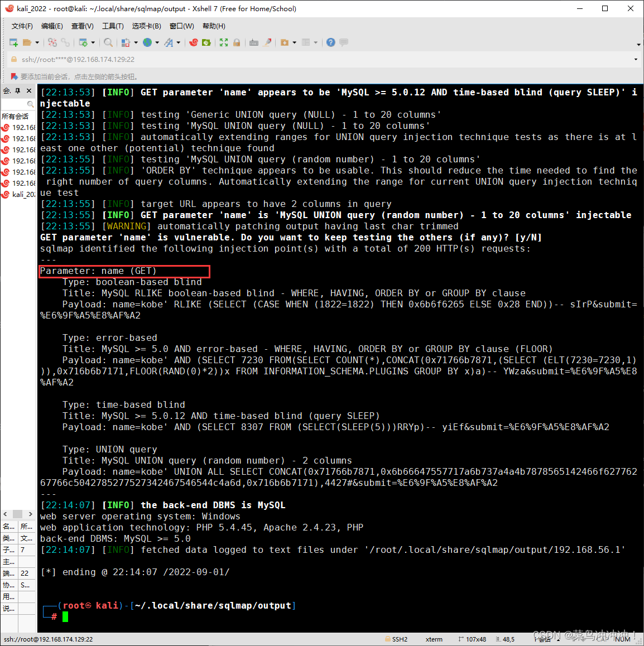
Task: Open the 窗口(W) menu
Action: pos(182,26)
